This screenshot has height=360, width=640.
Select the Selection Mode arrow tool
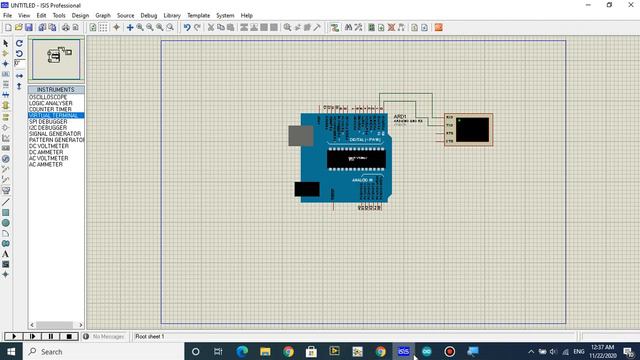pyautogui.click(x=6, y=43)
